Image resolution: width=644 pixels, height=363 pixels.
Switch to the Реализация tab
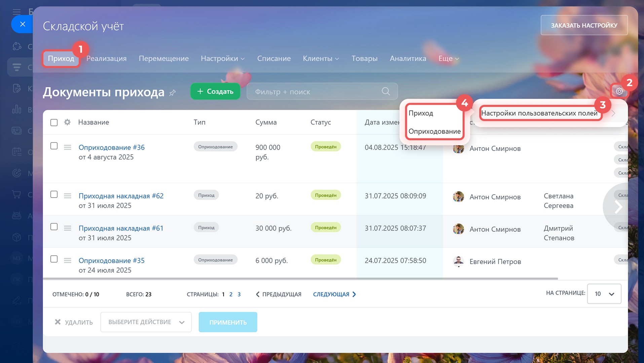click(106, 59)
